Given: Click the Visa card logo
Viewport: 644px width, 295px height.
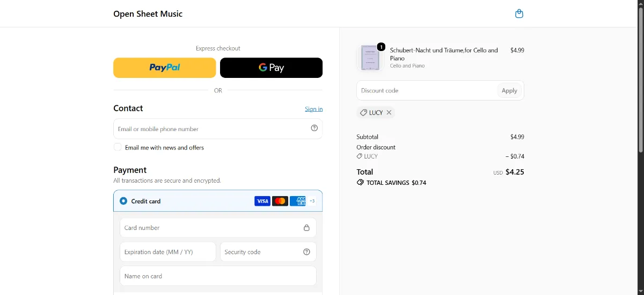Looking at the screenshot, I should point(262,201).
